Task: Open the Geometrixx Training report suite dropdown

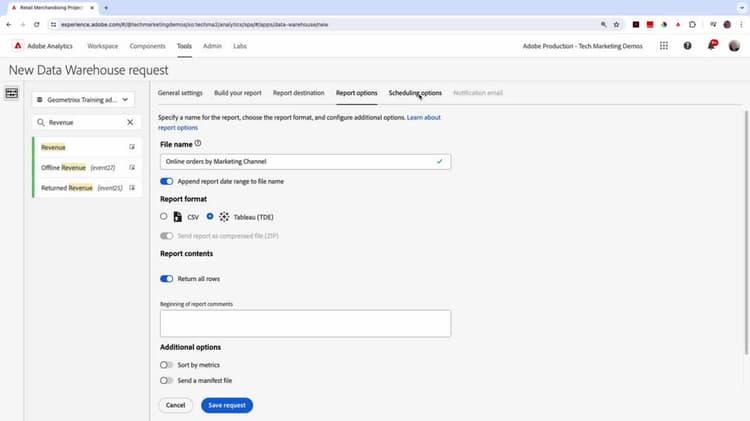Action: pos(83,100)
